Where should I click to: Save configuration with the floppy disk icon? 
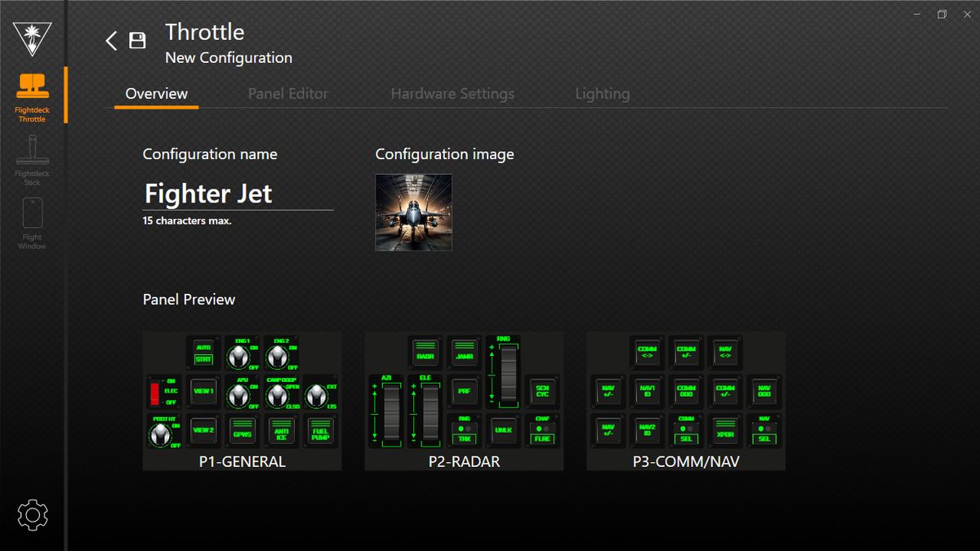click(137, 41)
